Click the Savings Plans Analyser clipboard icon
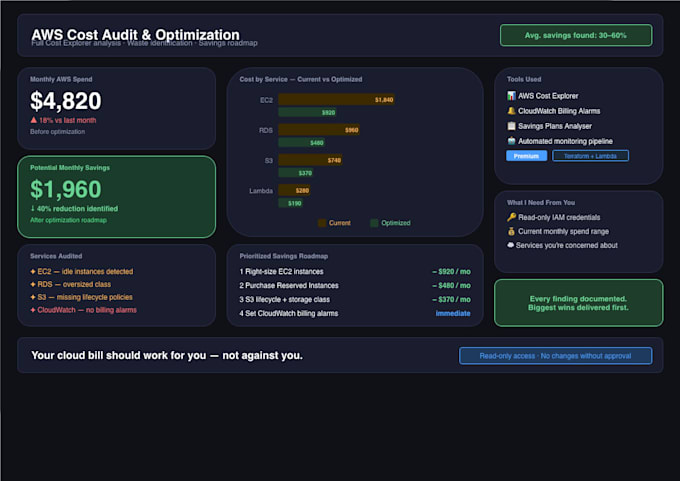Screen dimensions: 680x481 tap(511, 126)
